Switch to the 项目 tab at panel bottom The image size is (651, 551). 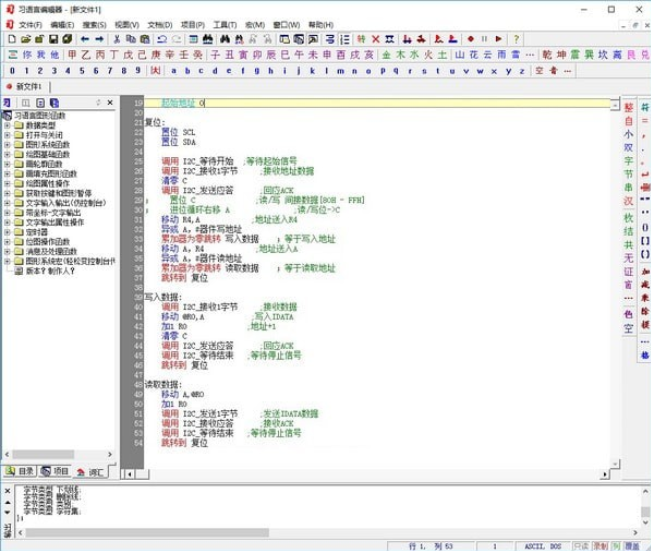pyautogui.click(x=55, y=471)
